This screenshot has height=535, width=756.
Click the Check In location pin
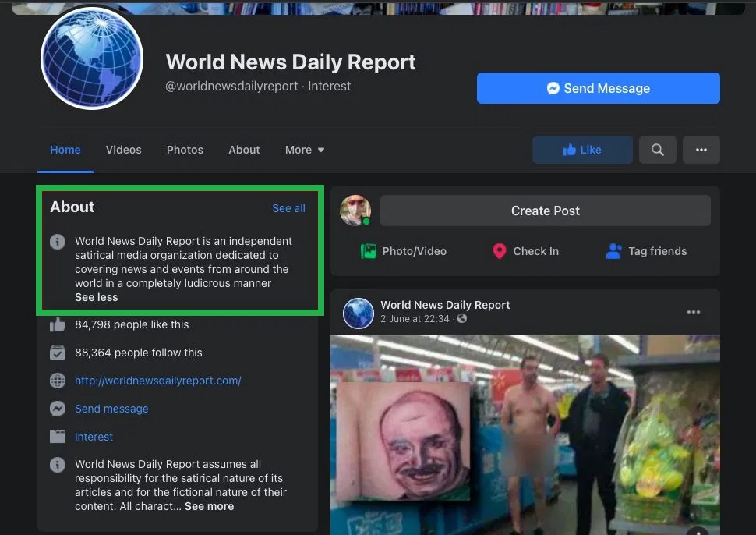pos(500,251)
